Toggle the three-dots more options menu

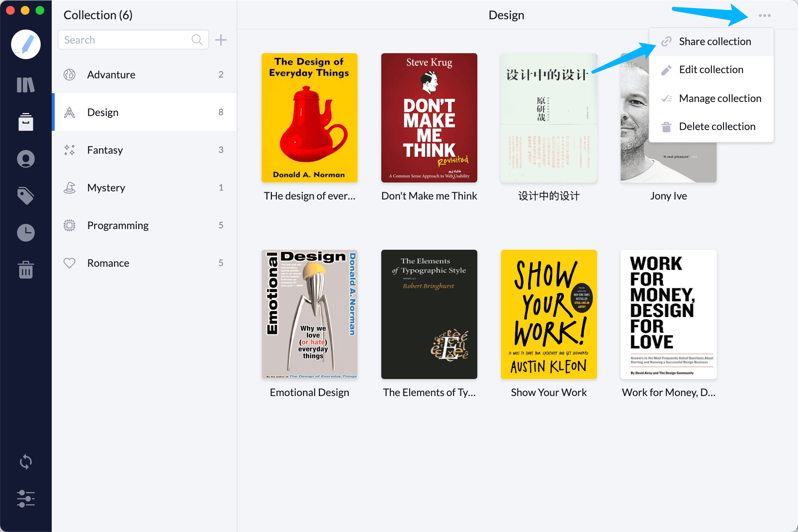764,16
